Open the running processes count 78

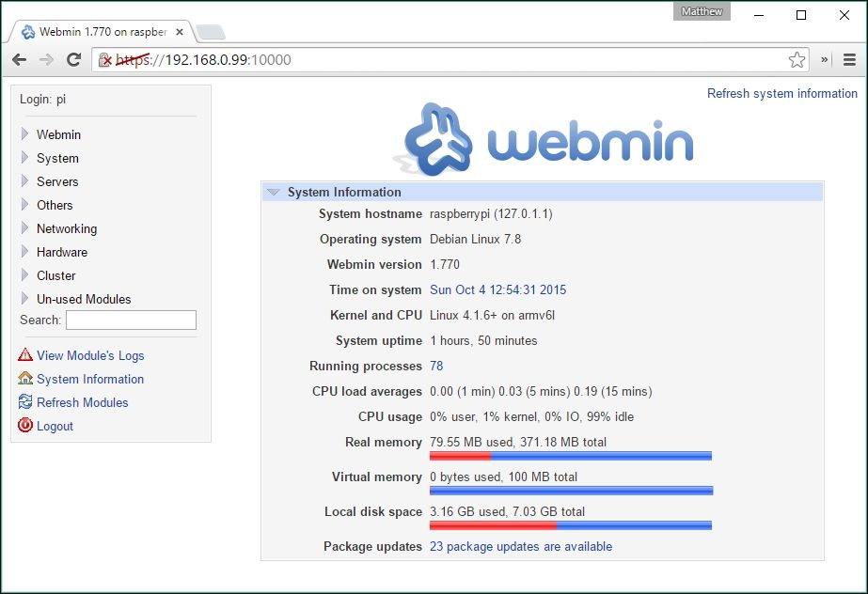[436, 366]
